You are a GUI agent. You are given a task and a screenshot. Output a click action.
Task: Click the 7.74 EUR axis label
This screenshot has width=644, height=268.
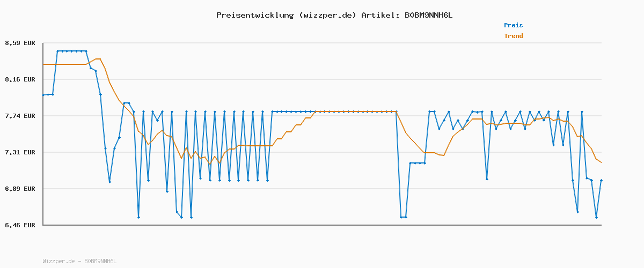click(20, 116)
